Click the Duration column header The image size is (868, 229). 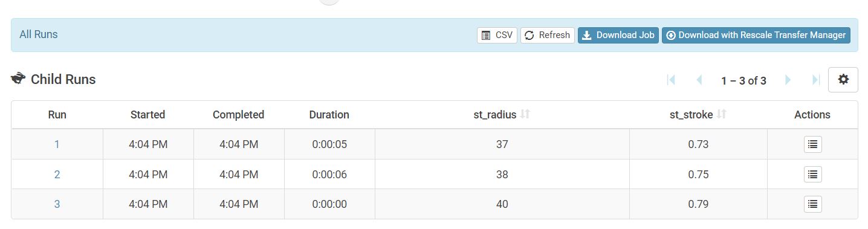(329, 115)
